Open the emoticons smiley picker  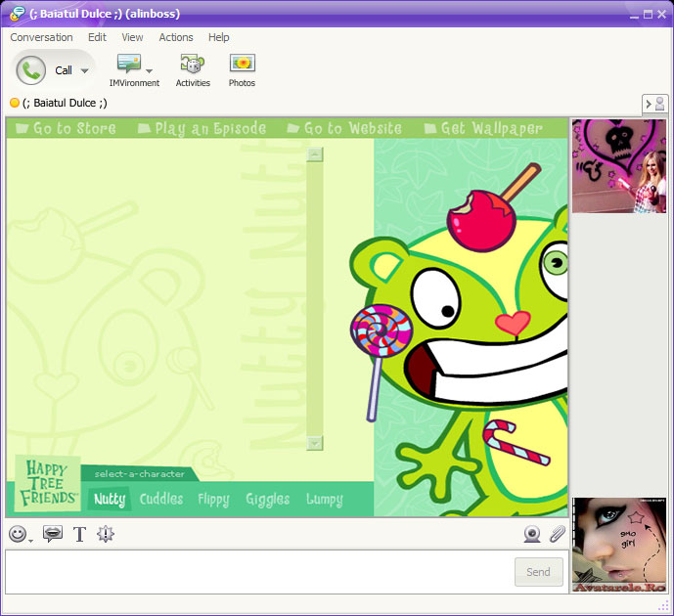(18, 535)
